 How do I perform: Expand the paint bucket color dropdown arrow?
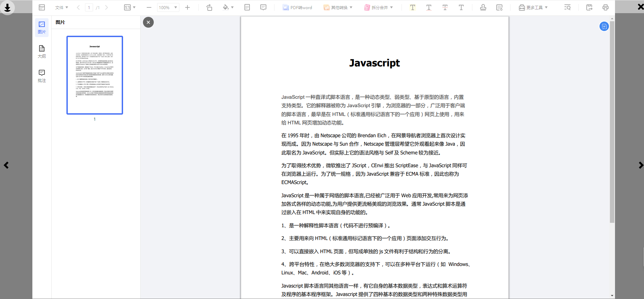(232, 7)
